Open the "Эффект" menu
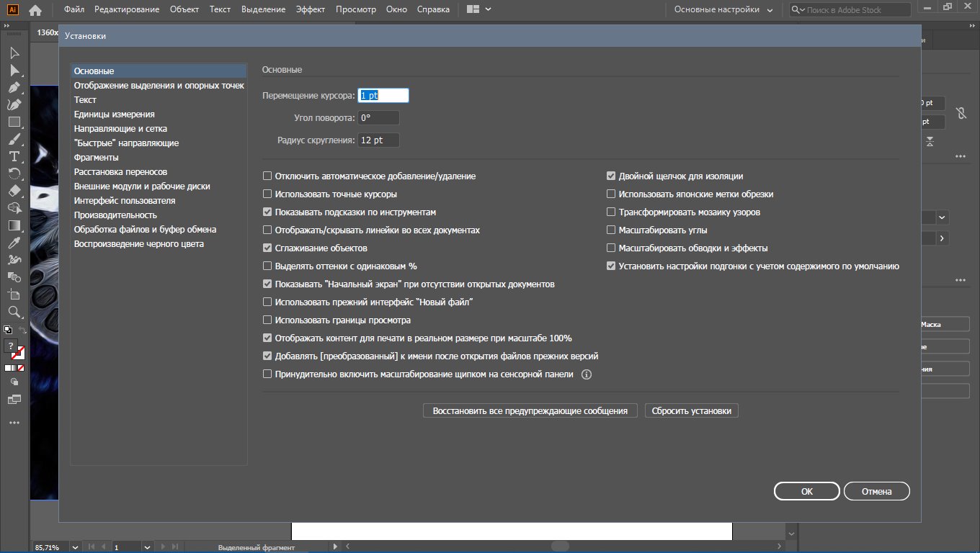This screenshot has height=553, width=980. (310, 10)
